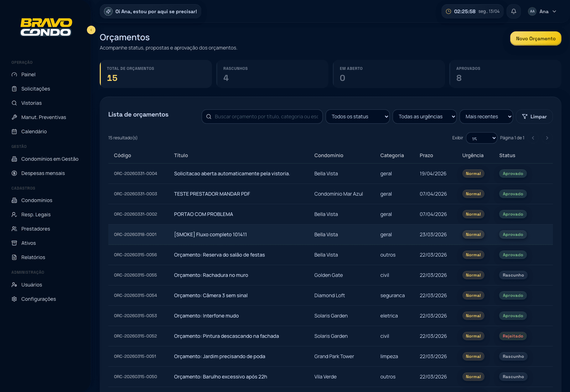
Task: Click the Despesas mensais coin icon
Action: pyautogui.click(x=14, y=173)
